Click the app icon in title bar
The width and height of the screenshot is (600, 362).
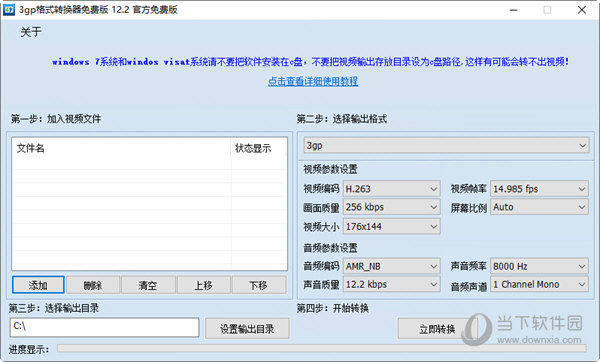pyautogui.click(x=8, y=10)
